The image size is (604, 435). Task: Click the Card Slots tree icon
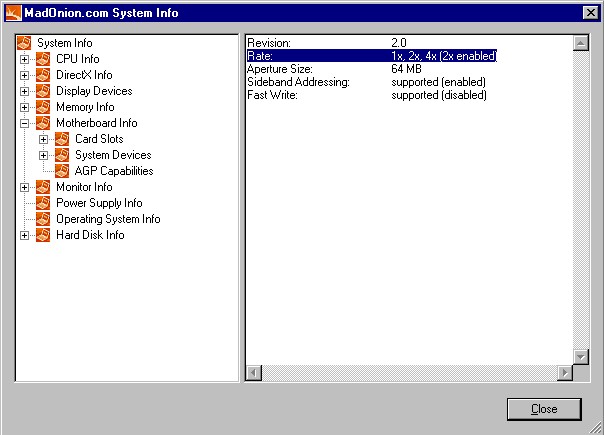click(62, 139)
